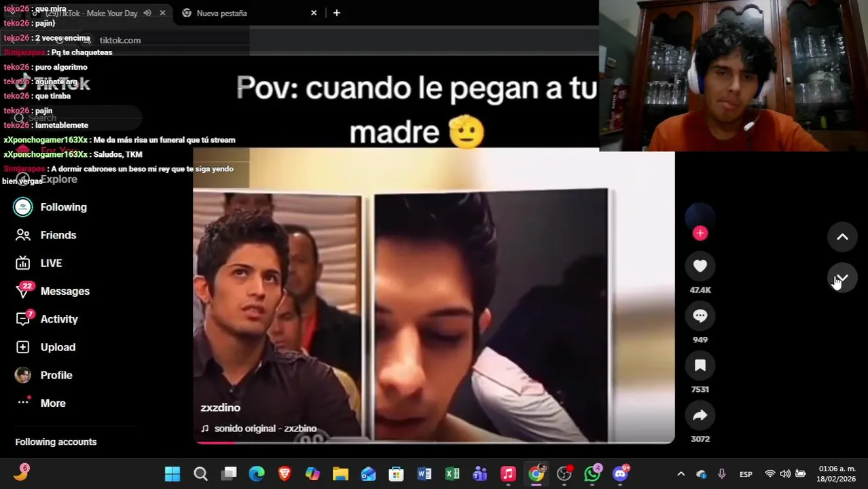The height and width of the screenshot is (489, 868).
Task: Show hidden system tray icons
Action: tap(681, 474)
